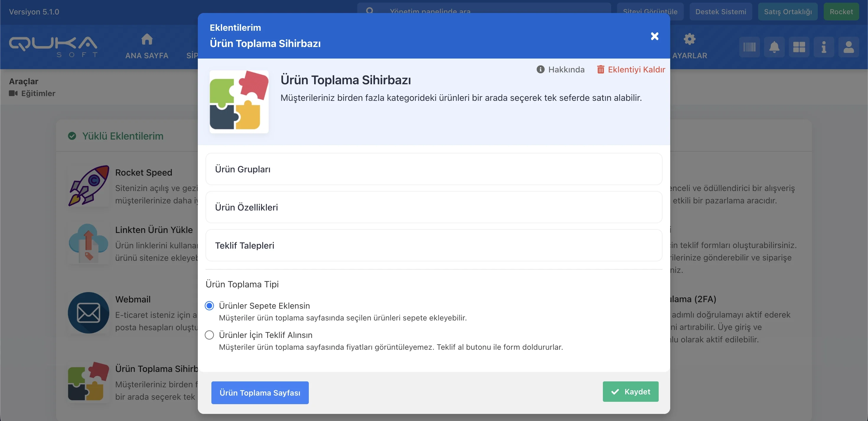Click the Rocket Speed plugin icon
Screen dimensions: 868x421
click(x=89, y=186)
